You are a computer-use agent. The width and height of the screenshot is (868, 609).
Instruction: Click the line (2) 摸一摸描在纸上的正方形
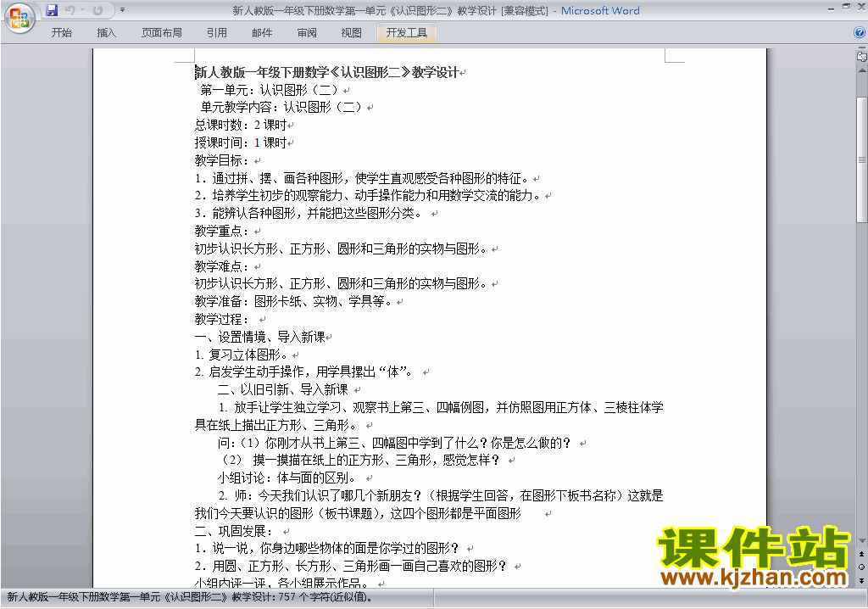tap(359, 460)
